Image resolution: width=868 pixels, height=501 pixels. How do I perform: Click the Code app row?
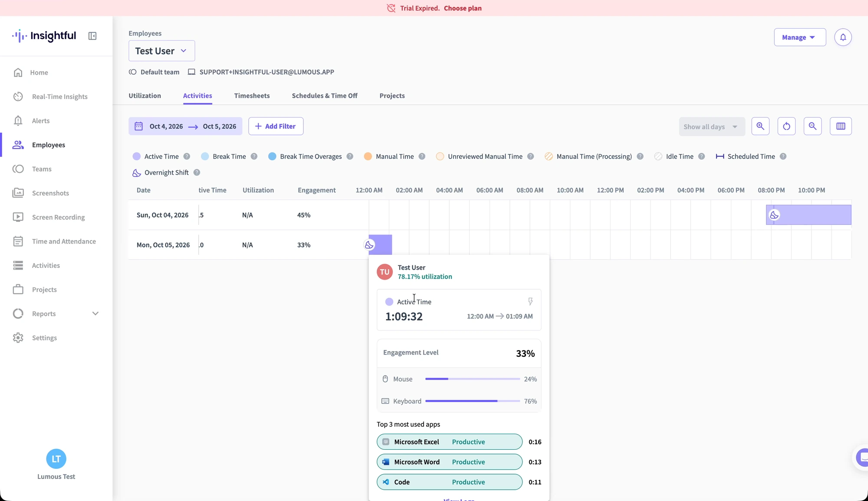(449, 482)
